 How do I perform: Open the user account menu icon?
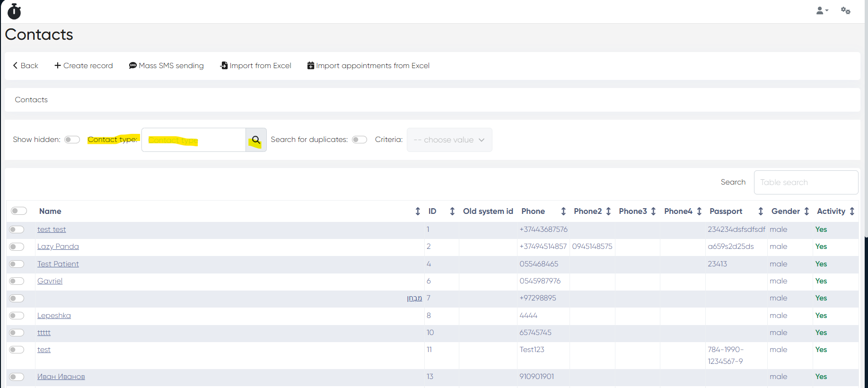click(822, 10)
